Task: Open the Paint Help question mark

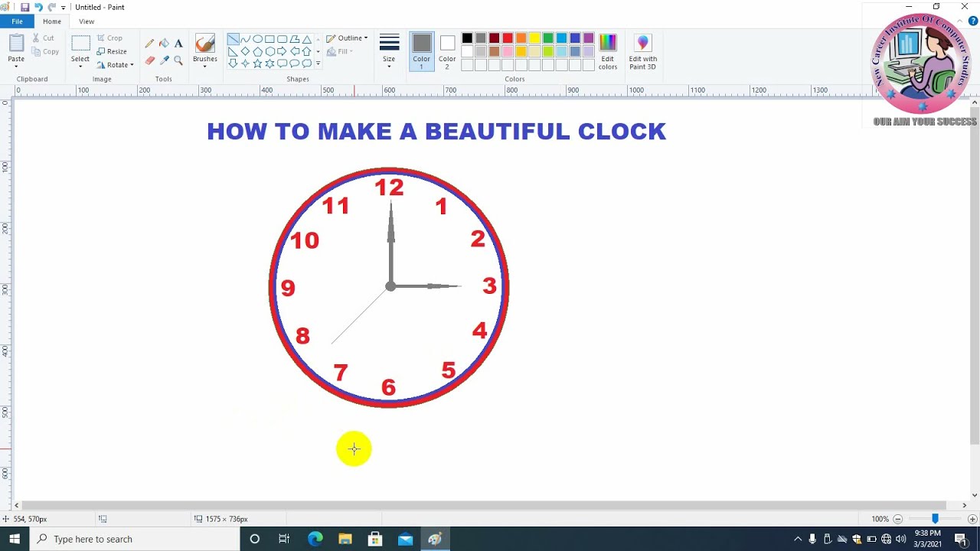Action: (x=973, y=21)
